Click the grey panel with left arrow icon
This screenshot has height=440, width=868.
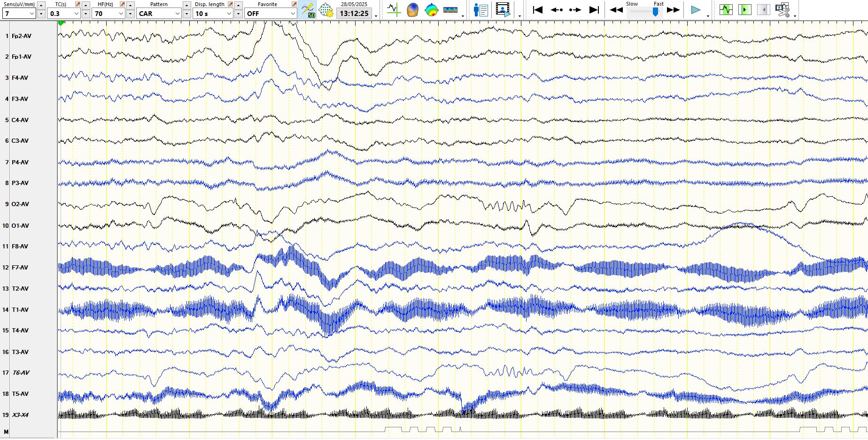click(763, 10)
